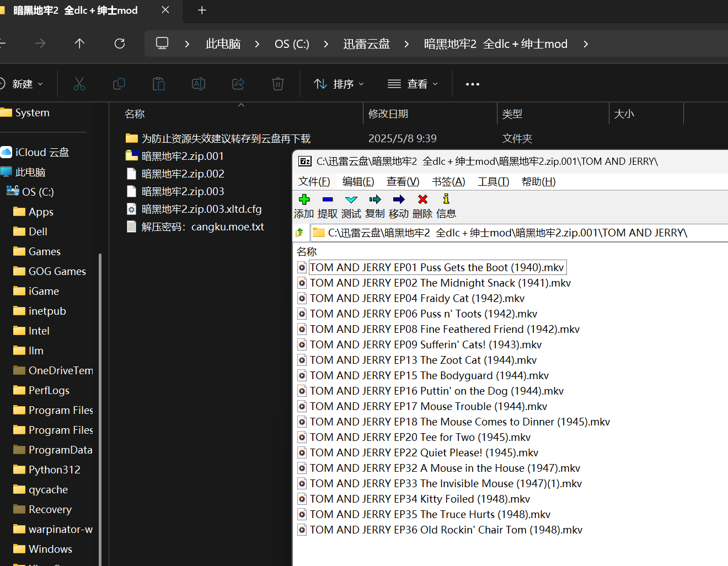
Task: Open the Tools (工具) menu in 7-Zip
Action: coord(493,181)
